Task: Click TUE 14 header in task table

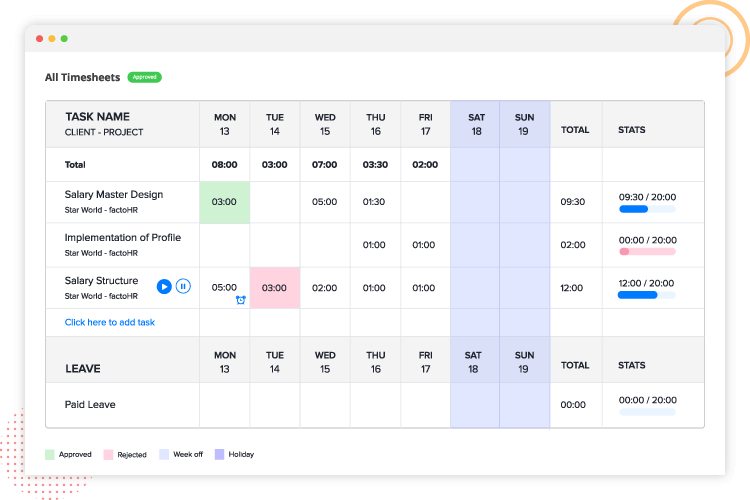Action: point(275,124)
